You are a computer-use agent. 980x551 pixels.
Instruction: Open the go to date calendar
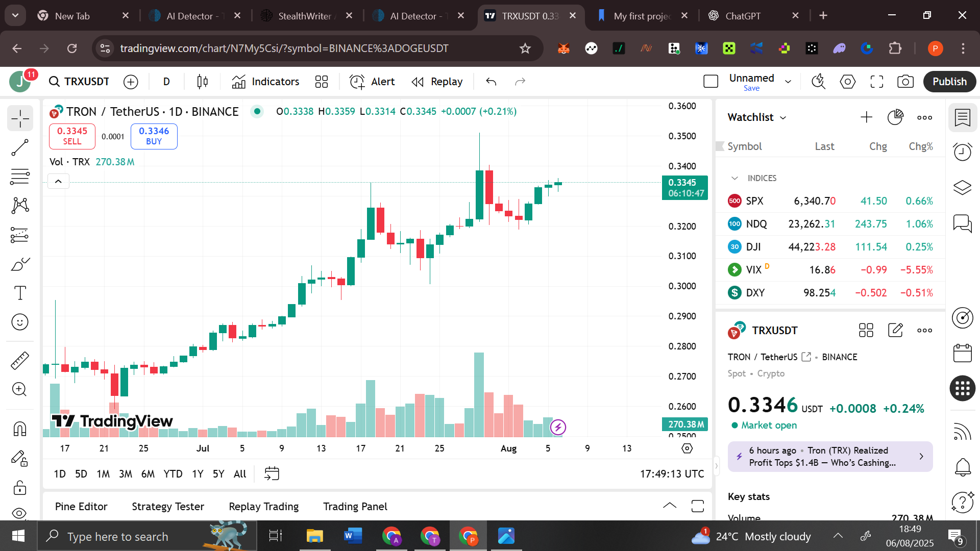(272, 474)
